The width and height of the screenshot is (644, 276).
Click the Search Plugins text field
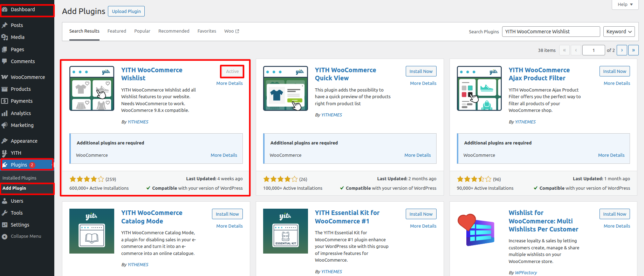[x=550, y=32]
